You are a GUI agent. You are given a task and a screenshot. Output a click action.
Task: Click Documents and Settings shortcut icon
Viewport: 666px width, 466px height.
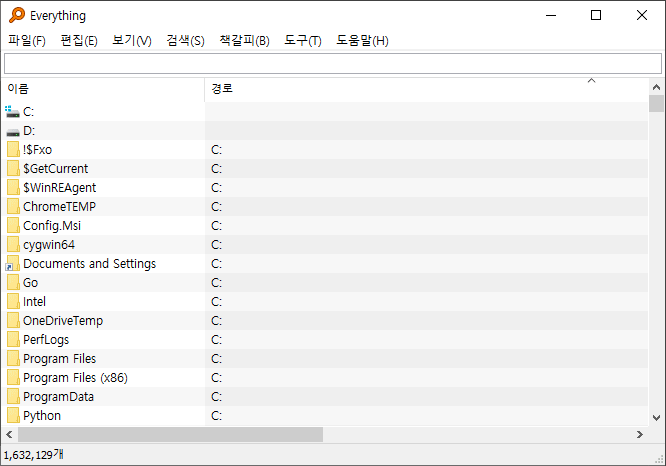[x=12, y=264]
